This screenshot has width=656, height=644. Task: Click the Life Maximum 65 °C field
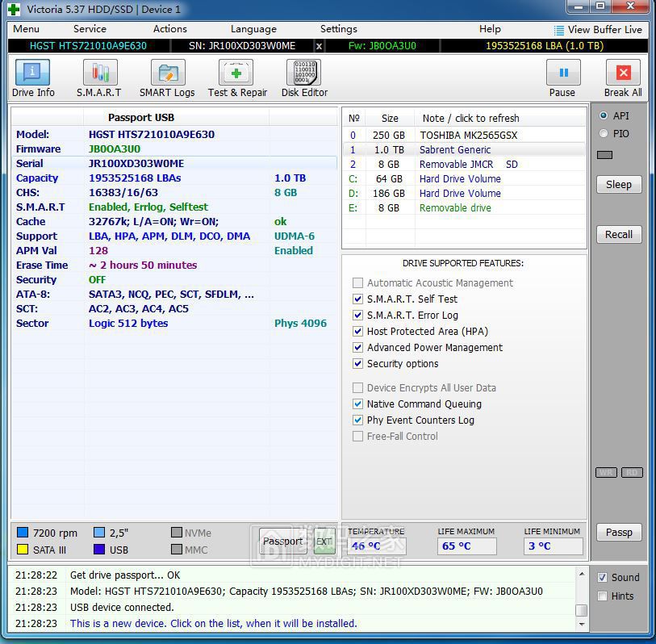point(467,546)
